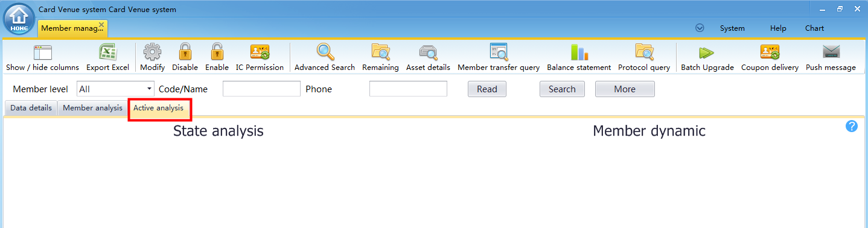Start Batch Upgrade
Image resolution: width=868 pixels, height=228 pixels.
(x=707, y=58)
